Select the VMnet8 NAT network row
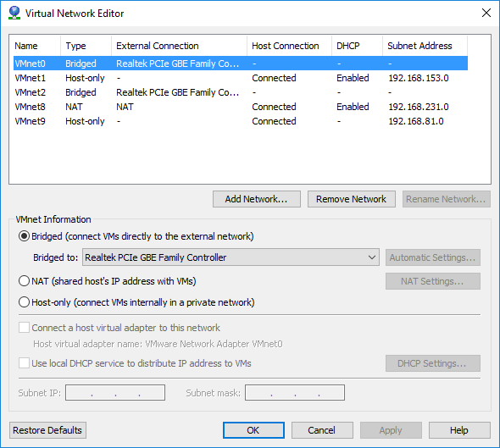The image size is (500, 448). pos(241,107)
